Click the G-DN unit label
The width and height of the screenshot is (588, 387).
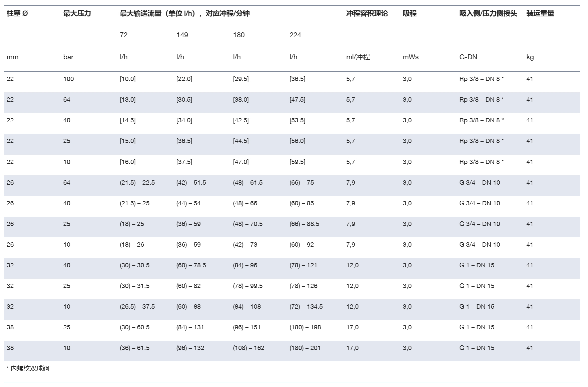468,57
